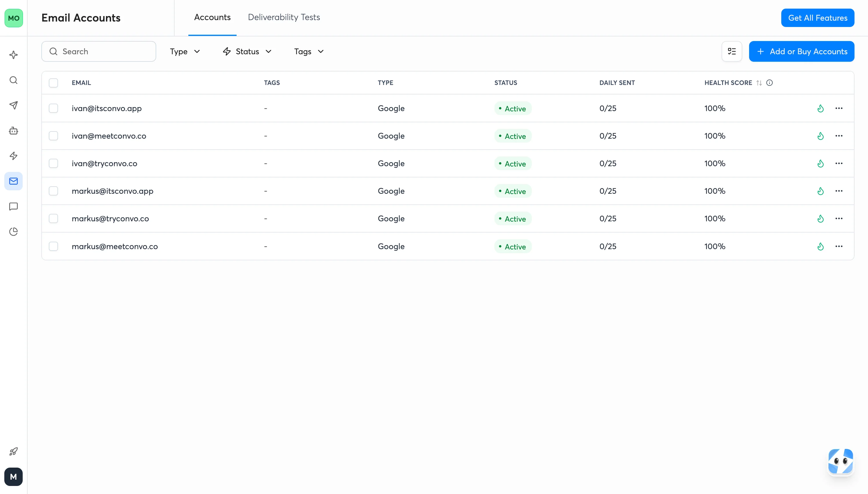Expand the Status filter dropdown

coord(248,52)
